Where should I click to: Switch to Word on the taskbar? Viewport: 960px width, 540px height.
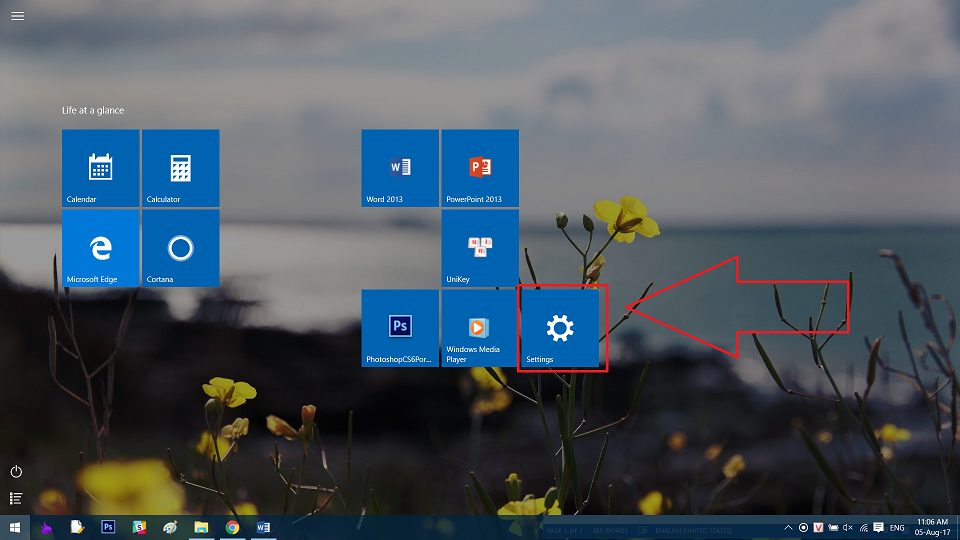(263, 527)
